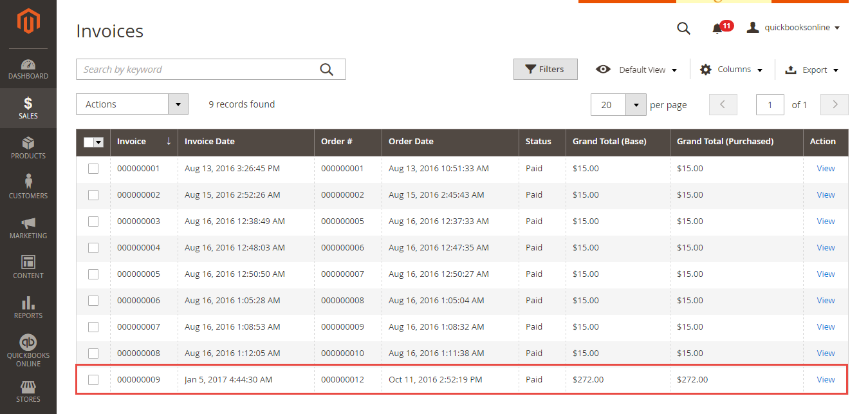Image resolution: width=868 pixels, height=414 pixels.
Task: View invoice 000000005
Action: [x=826, y=274]
